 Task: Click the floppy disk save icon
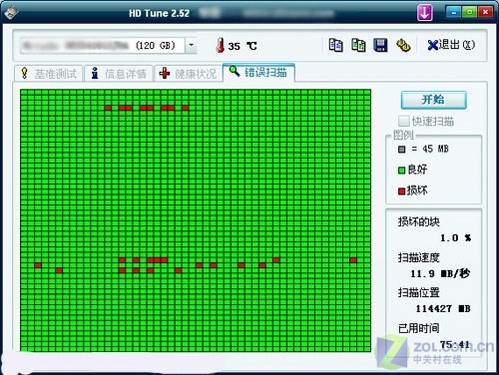tap(380, 45)
